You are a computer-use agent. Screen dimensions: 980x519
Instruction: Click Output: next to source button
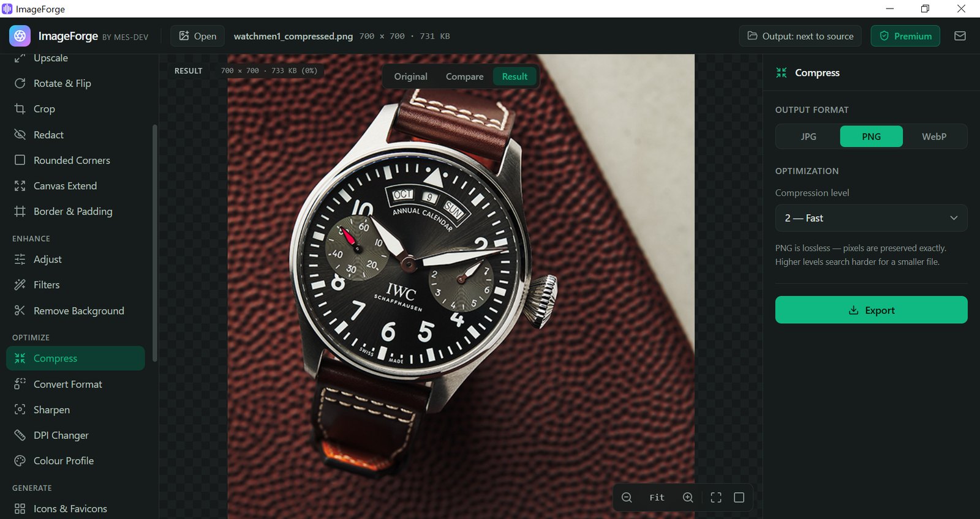[800, 36]
